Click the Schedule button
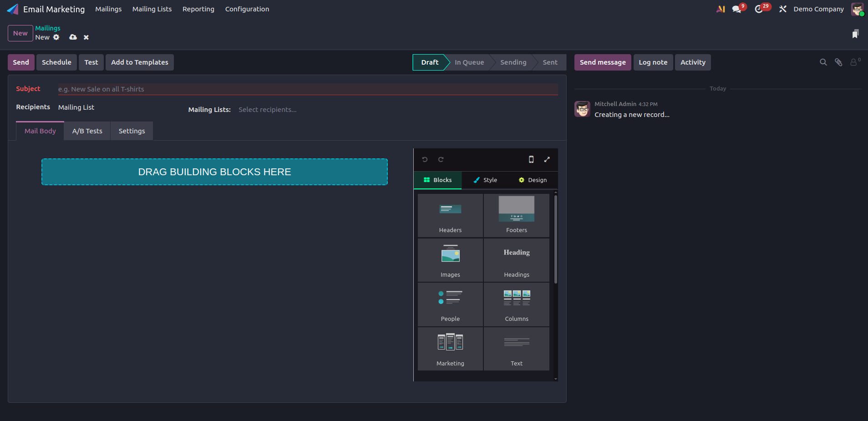 click(56, 62)
